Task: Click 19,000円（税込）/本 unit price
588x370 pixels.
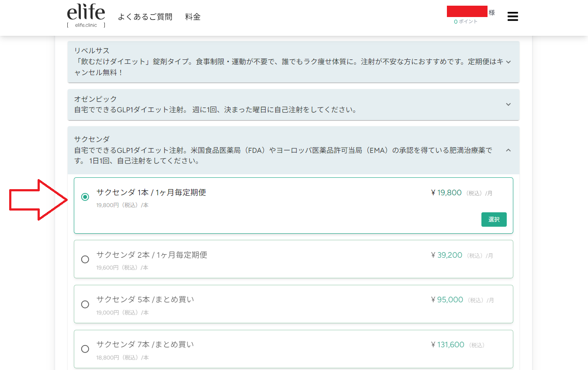Action: (122, 312)
